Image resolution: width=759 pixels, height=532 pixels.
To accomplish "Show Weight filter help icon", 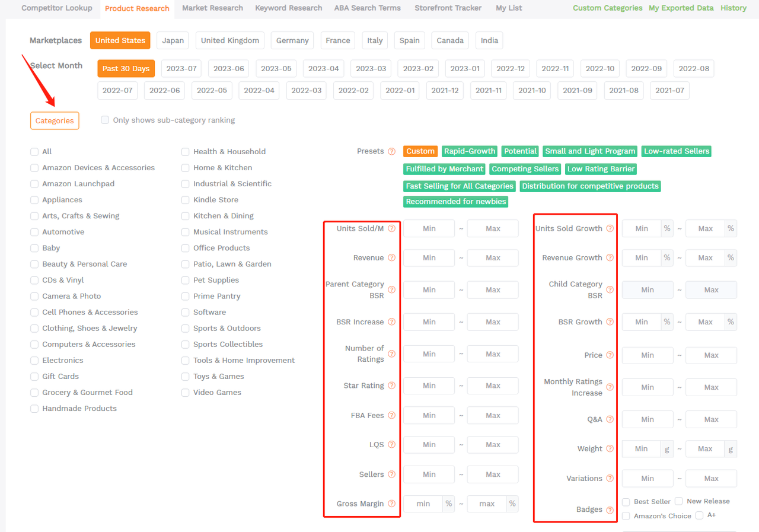I will click(x=610, y=449).
